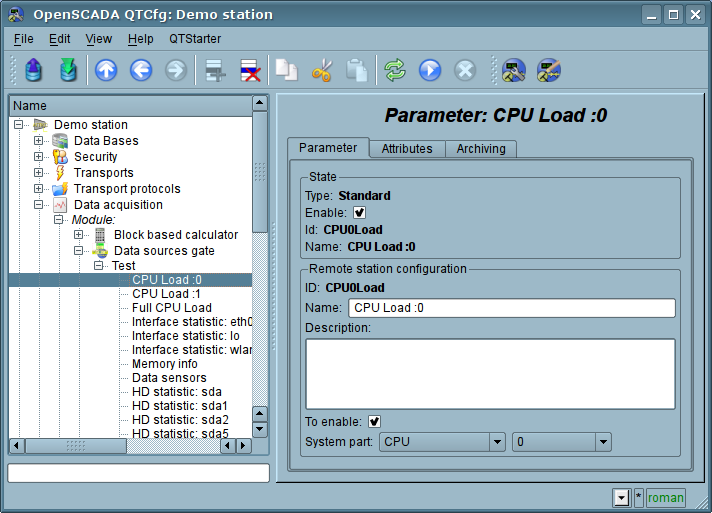Collapse the Data sources gate node
Screen dimensions: 712x513
79,251
